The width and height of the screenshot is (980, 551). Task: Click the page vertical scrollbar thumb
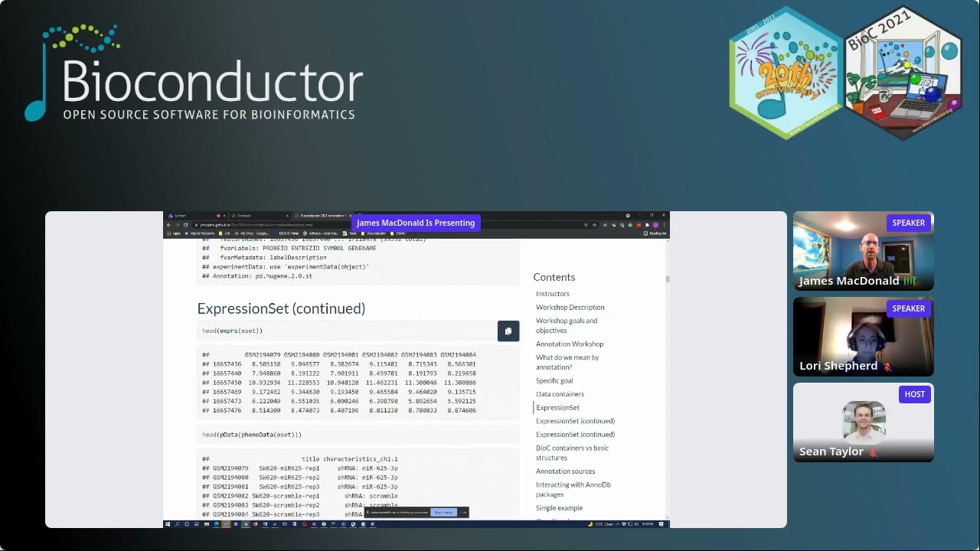(668, 279)
